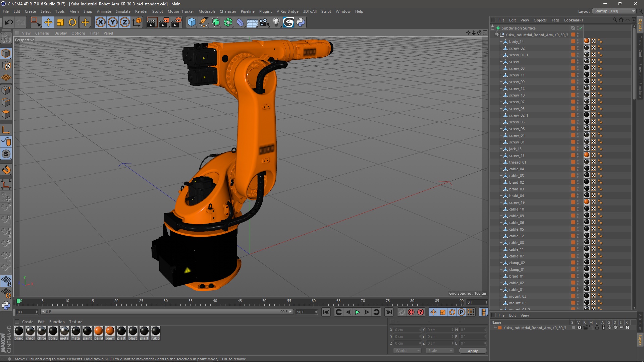The image size is (644, 362).
Task: Toggle X axis lock
Action: click(x=100, y=22)
